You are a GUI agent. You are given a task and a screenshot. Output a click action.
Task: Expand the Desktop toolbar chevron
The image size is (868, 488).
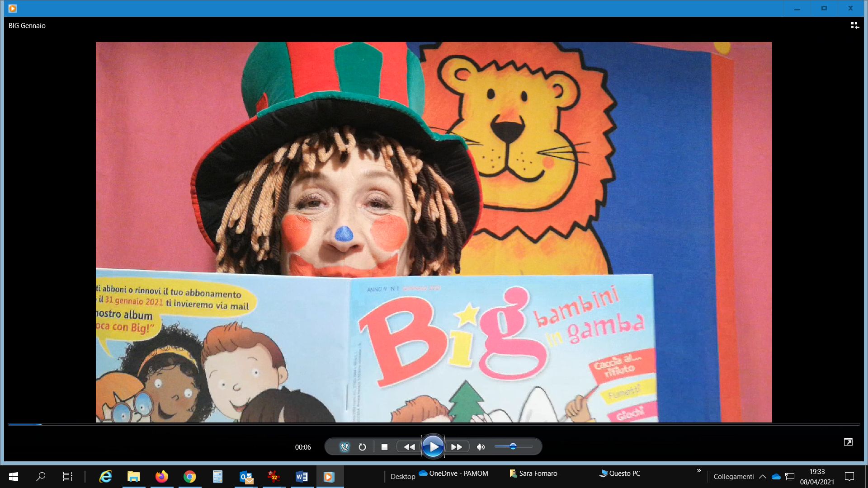699,471
